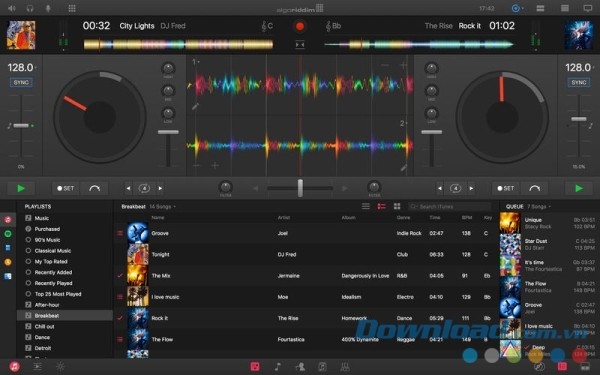Click the display monitor icon in top bar
The width and height of the screenshot is (600, 375).
587,8
